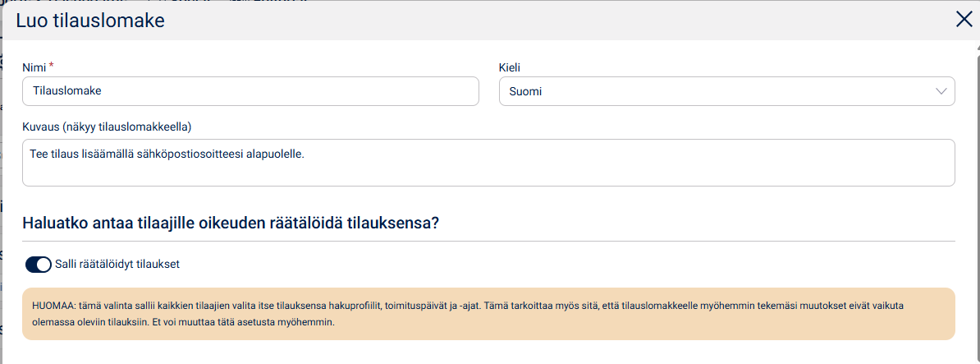Click the 'Kuvaus (näkyy tilauslomakkeella)' label
Viewport: 980px width, 364px height.
107,127
